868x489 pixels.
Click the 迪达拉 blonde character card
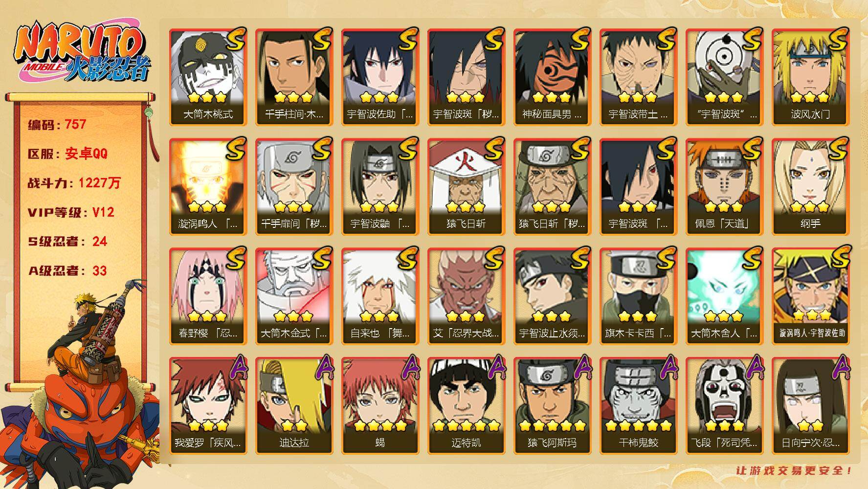(294, 405)
